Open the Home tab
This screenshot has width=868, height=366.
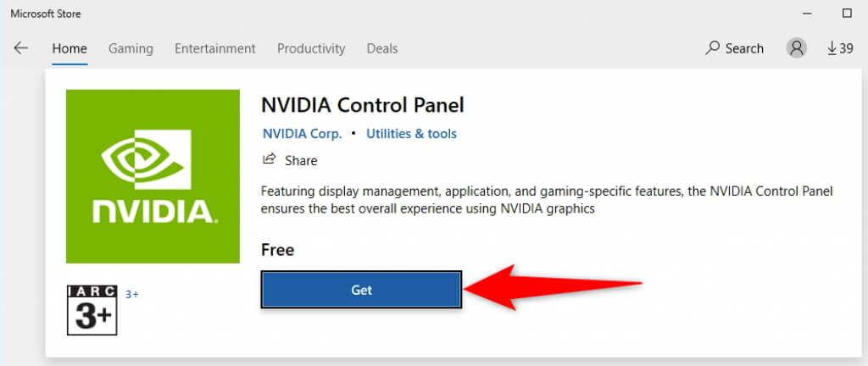point(70,48)
